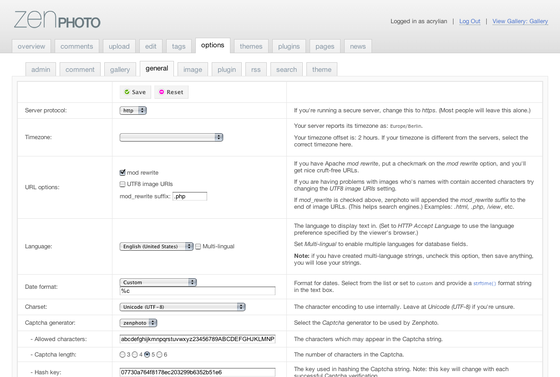This screenshot has height=377, width=560.
Task: Click the Allowed characters input field
Action: (x=198, y=339)
